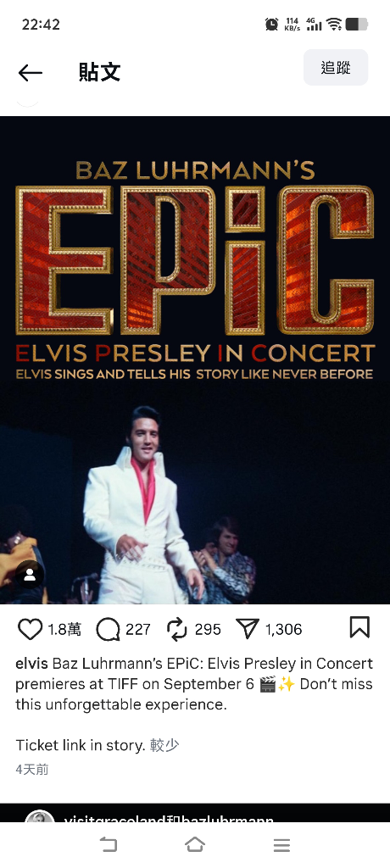Repost using the circular arrows icon

tap(177, 630)
